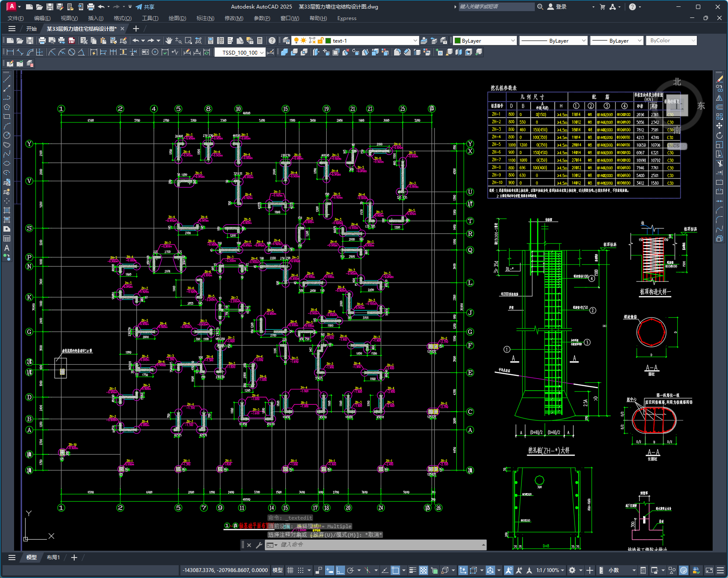This screenshot has height=578, width=728.
Task: Toggle Ortho mode in status bar
Action: [x=340, y=570]
